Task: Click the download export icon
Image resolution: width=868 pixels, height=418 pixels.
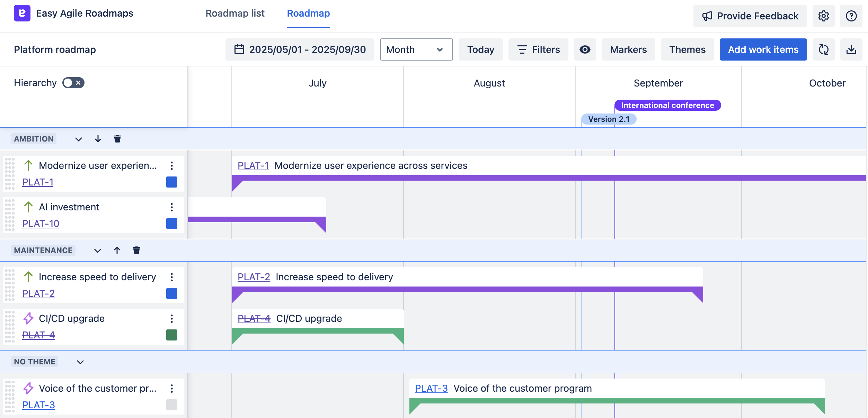Action: 851,49
